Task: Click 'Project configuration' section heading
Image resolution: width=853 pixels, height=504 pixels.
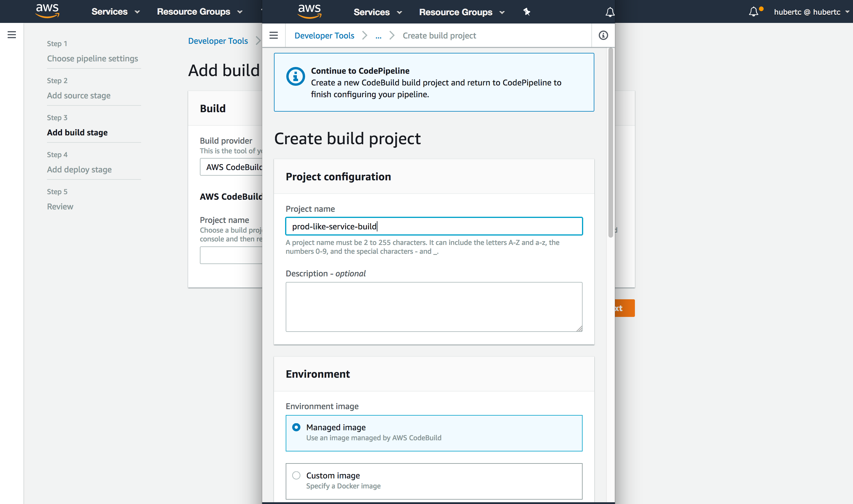Action: click(338, 177)
